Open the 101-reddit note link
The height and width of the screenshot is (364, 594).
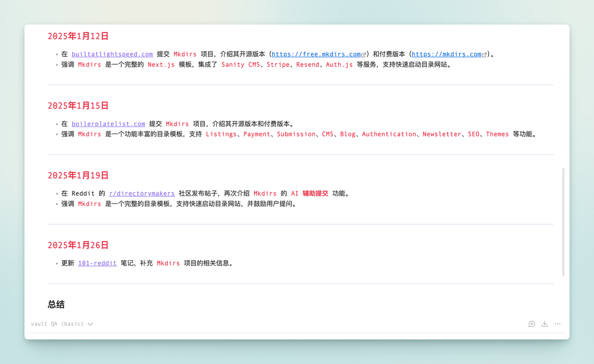tap(97, 263)
